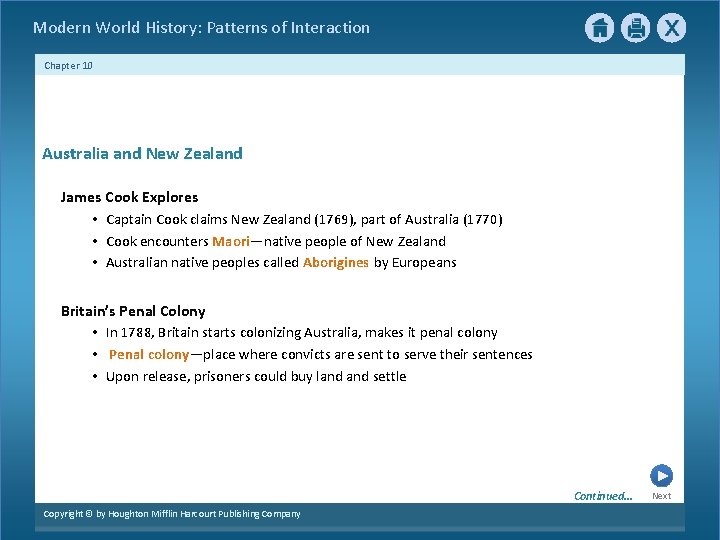Screen dimensions: 720x540
Task: Go to the Home screen icon
Action: click(599, 28)
